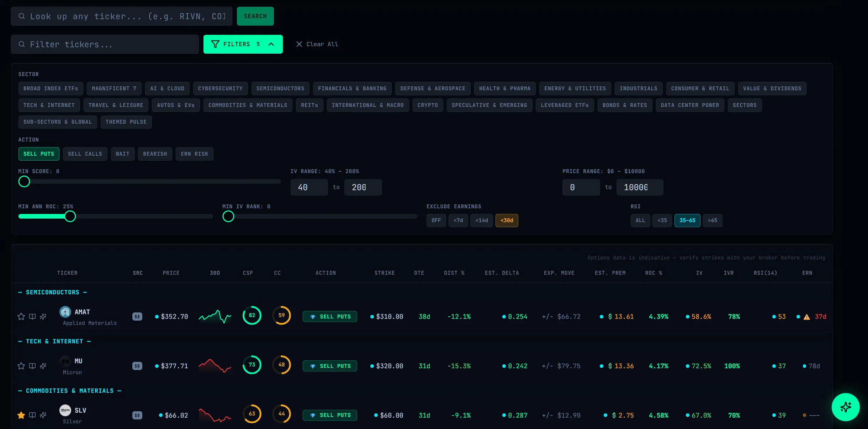This screenshot has height=429, width=868.
Task: Filter by CRYPTO sector
Action: point(428,105)
